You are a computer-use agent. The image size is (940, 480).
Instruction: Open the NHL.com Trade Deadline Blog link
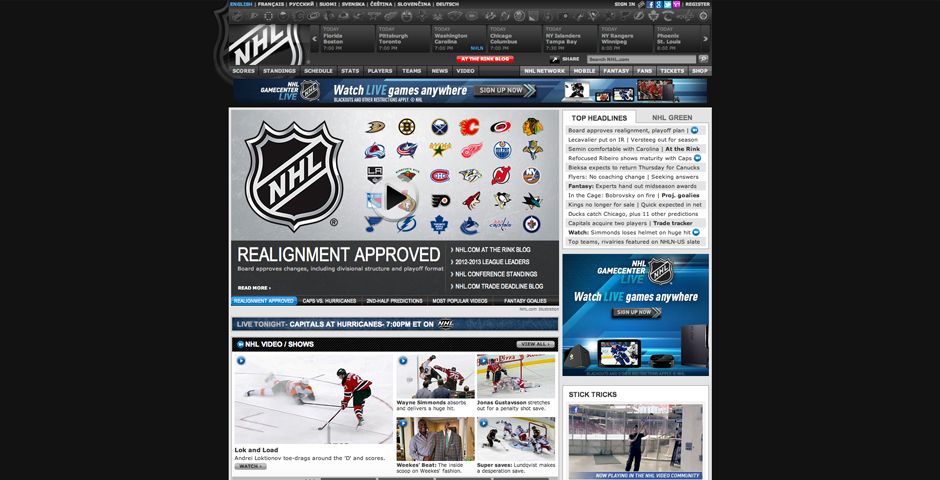[498, 286]
